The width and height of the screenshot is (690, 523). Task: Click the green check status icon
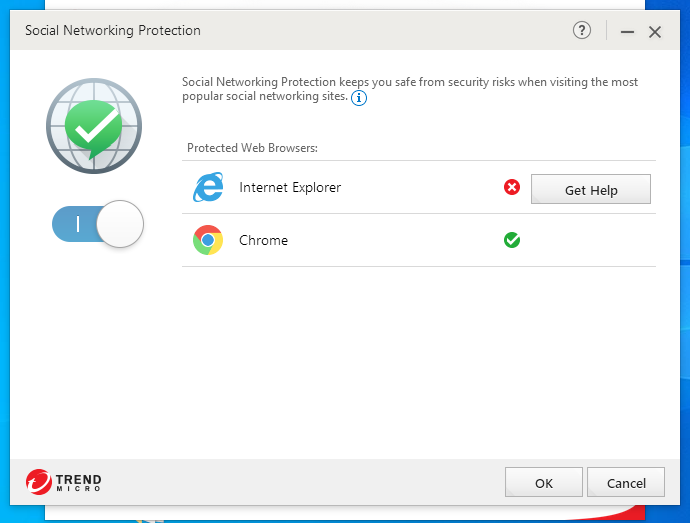[x=512, y=240]
